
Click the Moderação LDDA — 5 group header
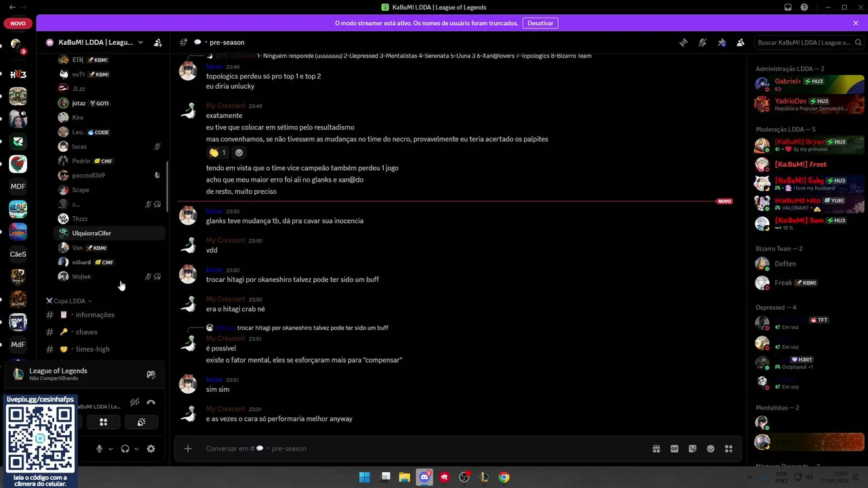(785, 129)
